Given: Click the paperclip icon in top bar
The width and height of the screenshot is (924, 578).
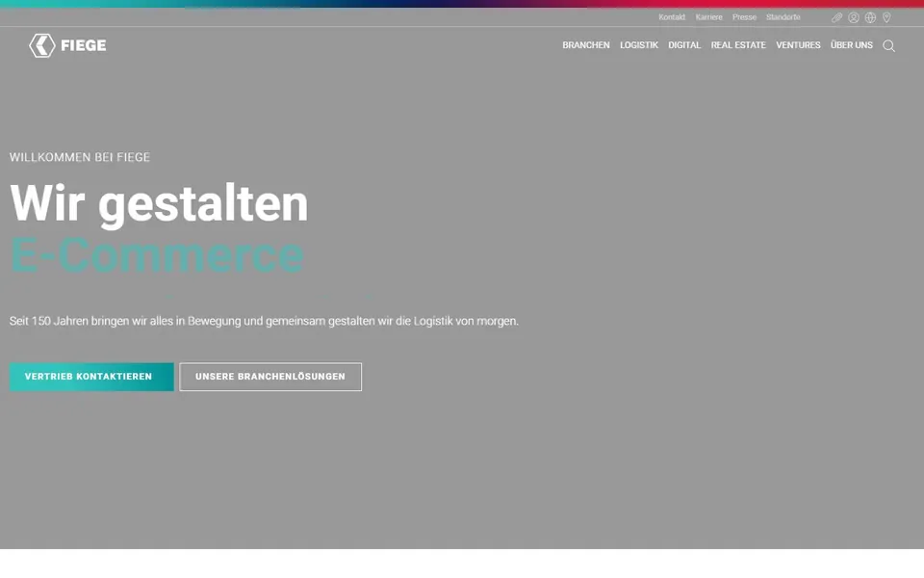Looking at the screenshot, I should tap(836, 17).
